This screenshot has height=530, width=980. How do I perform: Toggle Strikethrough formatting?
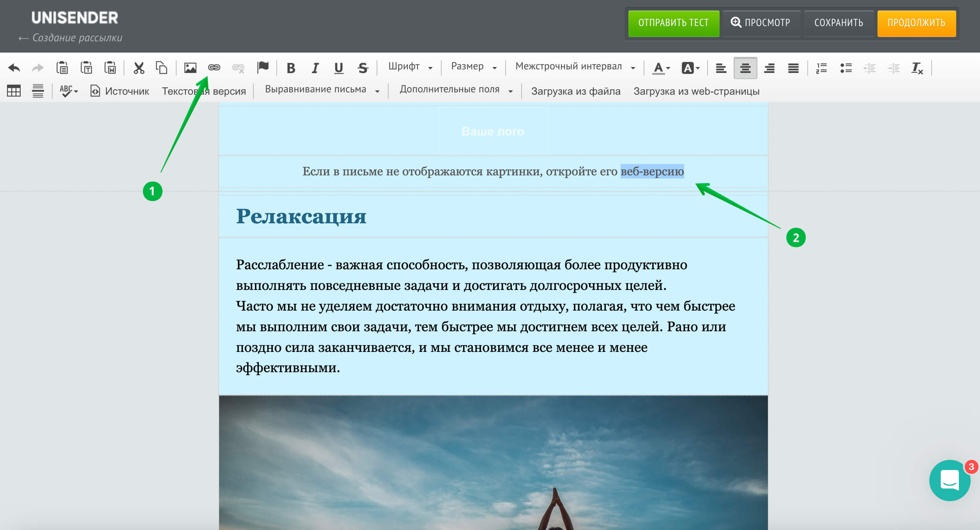tap(363, 68)
